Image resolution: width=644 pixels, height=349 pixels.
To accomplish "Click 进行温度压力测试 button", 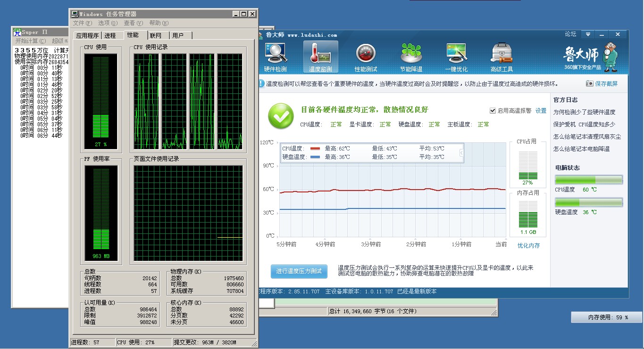I will tap(299, 271).
